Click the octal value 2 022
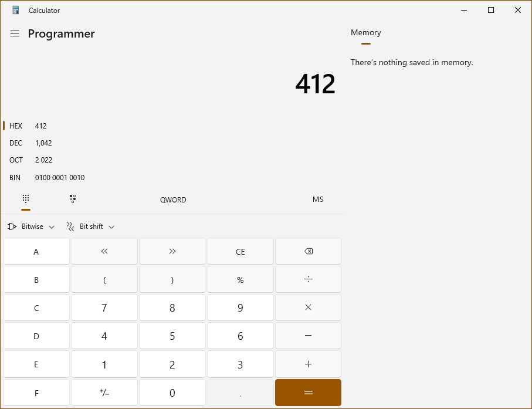The height and width of the screenshot is (409, 532). (x=43, y=160)
